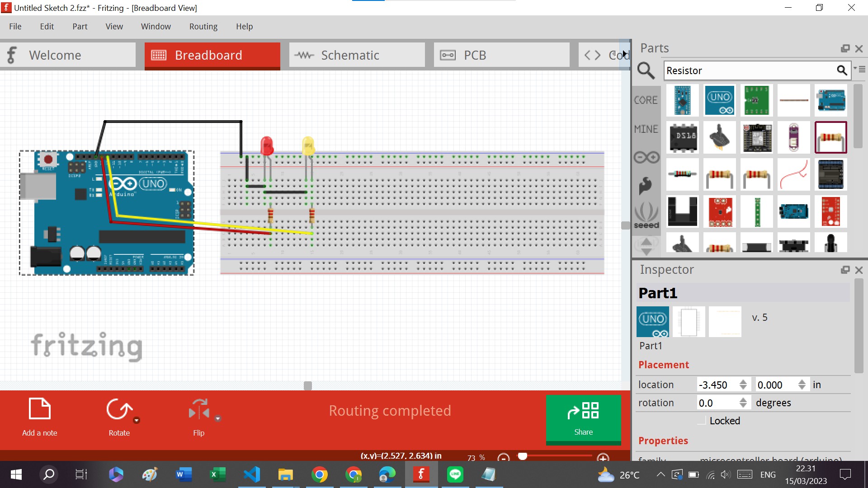Click the Add a note icon
Viewport: 868px width, 488px height.
(39, 409)
